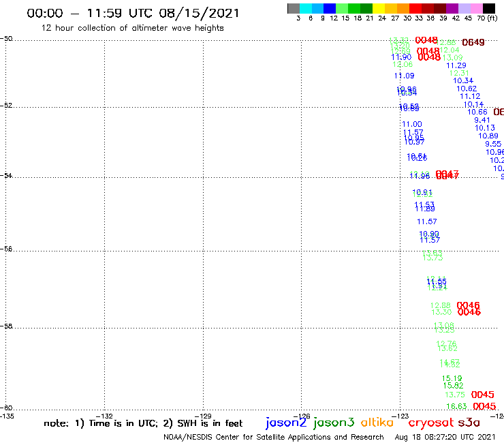Select the orange swatch in the legend
The height and width of the screenshot is (443, 504).
403,8
